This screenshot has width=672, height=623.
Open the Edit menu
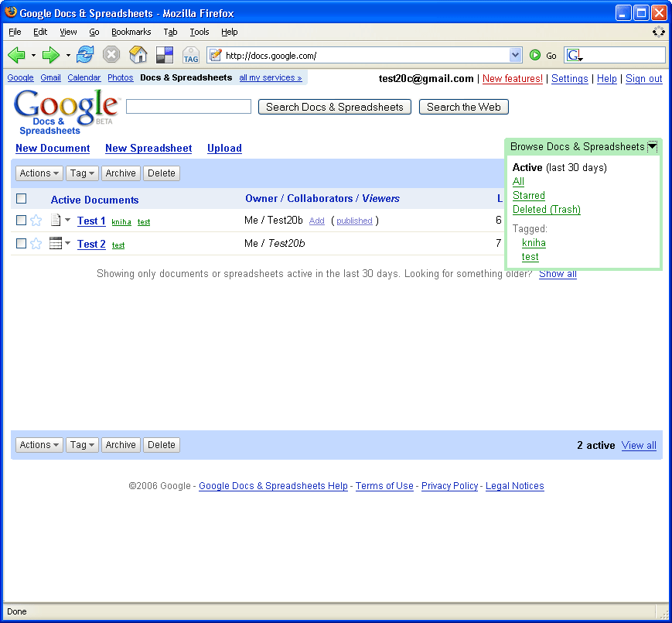(x=40, y=32)
